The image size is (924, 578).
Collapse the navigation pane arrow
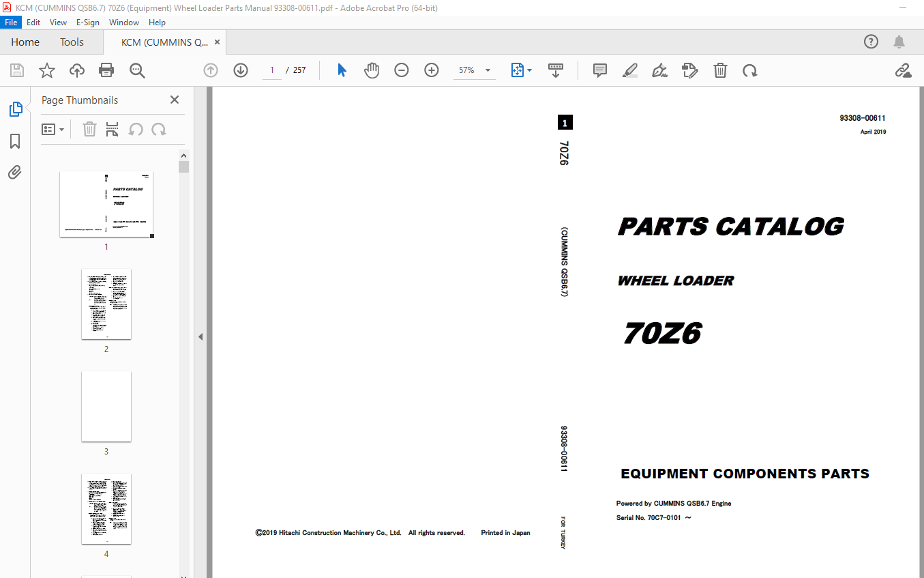tap(200, 336)
